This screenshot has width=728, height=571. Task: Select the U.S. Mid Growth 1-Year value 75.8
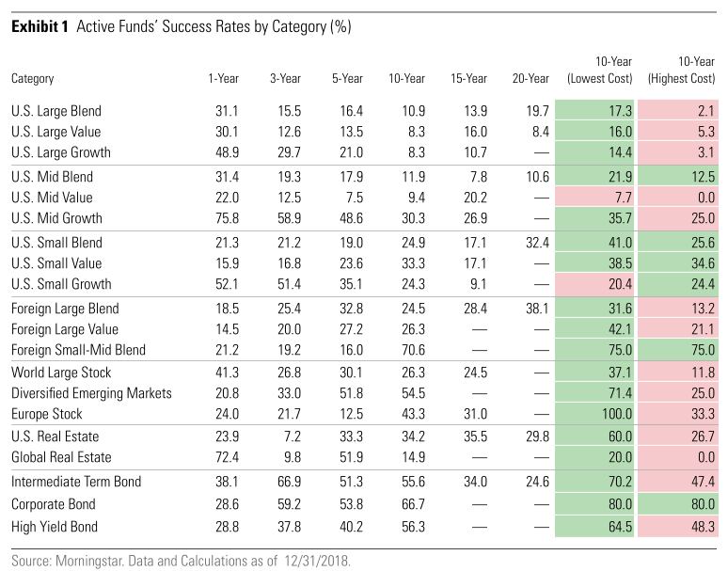point(227,218)
